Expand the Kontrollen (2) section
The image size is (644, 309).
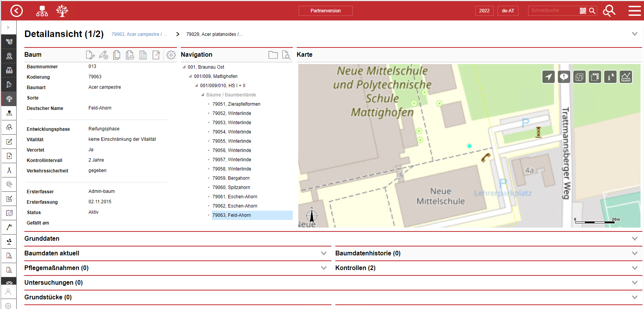click(x=634, y=268)
